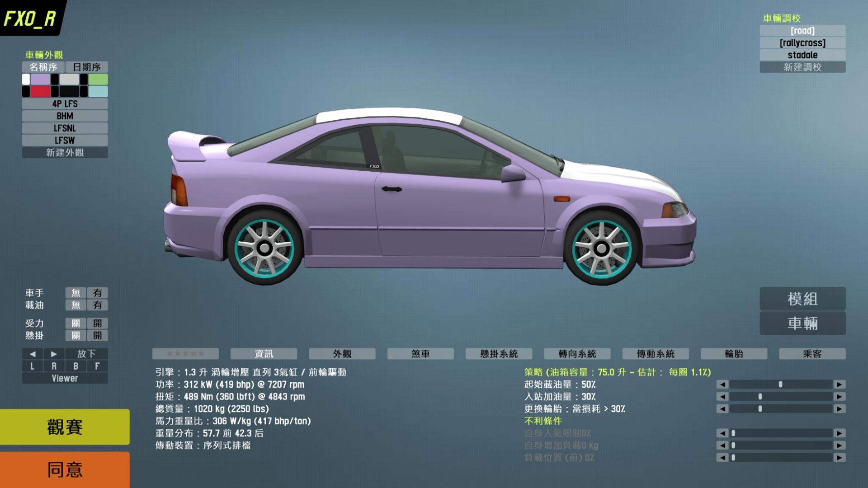Screen dimensions: 868x488
Task: Click the L view direction button
Action: pos(32,366)
